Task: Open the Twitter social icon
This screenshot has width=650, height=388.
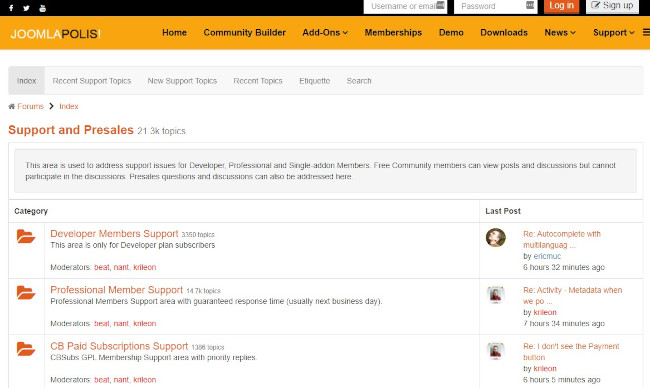Action: (26, 8)
